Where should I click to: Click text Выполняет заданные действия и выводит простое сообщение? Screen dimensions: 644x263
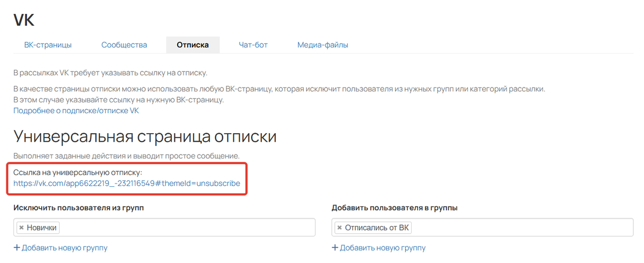(126, 156)
